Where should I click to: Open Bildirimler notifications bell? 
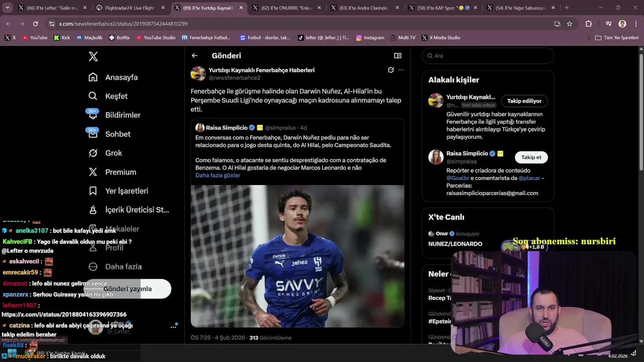(93, 115)
